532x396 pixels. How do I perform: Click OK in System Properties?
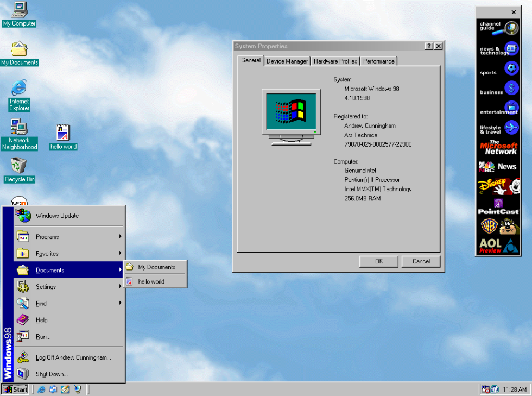[378, 261]
